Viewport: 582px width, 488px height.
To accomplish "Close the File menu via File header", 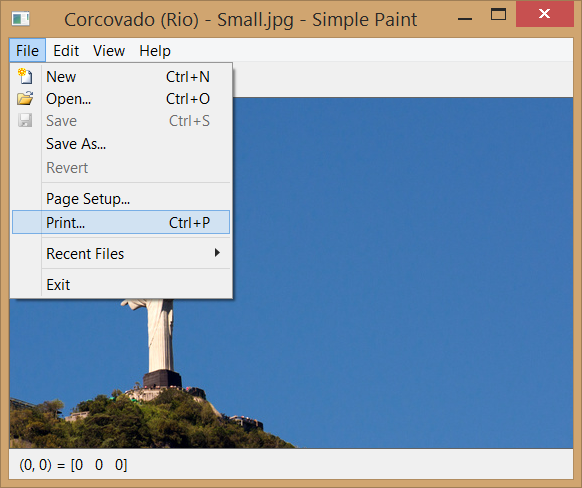I will (x=27, y=50).
